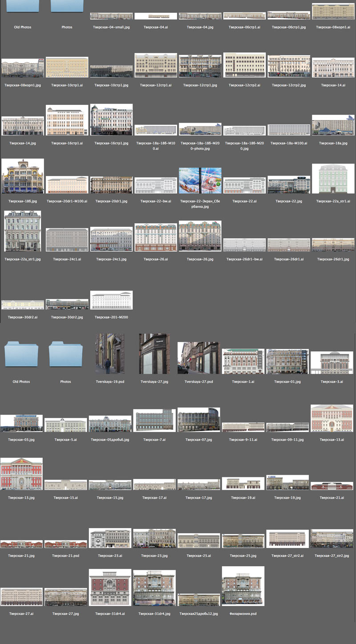Viewport: 356px width, 644px height.
Task: Click the Tverskaya-27.psd file thumbnail
Action: [198, 358]
